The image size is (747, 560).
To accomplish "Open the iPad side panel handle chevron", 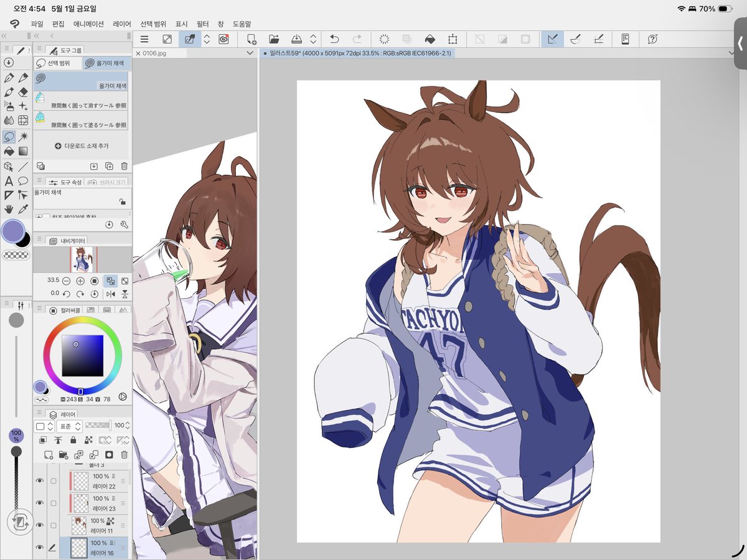I will [x=740, y=44].
